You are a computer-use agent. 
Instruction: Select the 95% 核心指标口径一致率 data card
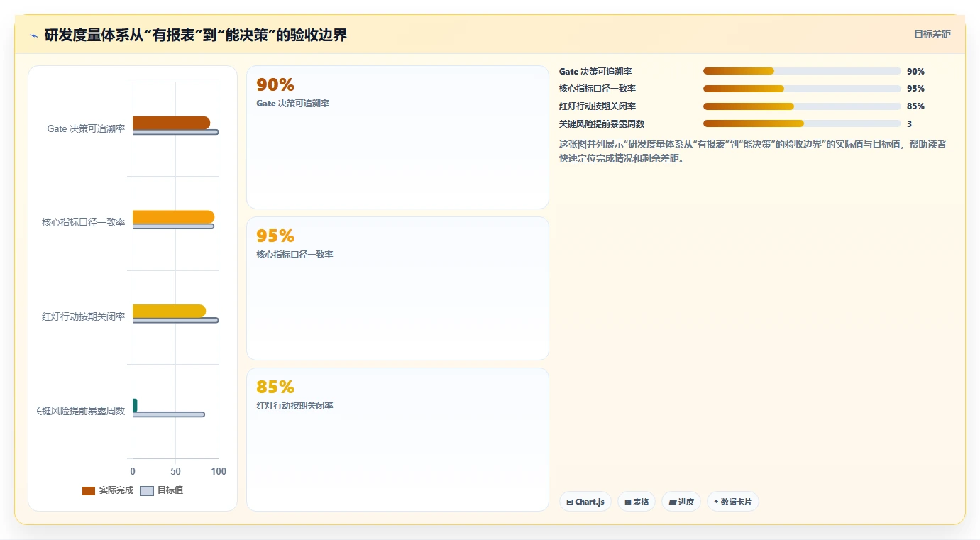[x=397, y=289]
